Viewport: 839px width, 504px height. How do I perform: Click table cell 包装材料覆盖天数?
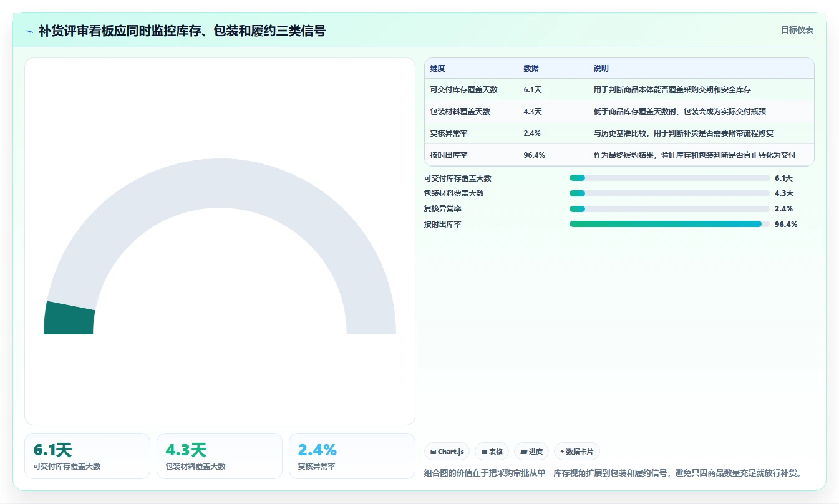[460, 112]
